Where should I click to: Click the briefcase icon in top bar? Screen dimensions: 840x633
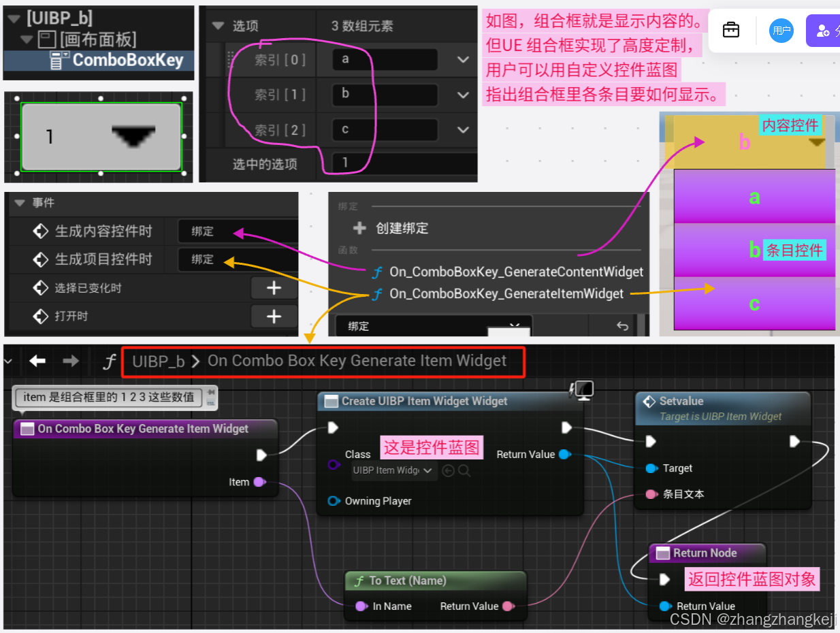[x=731, y=30]
